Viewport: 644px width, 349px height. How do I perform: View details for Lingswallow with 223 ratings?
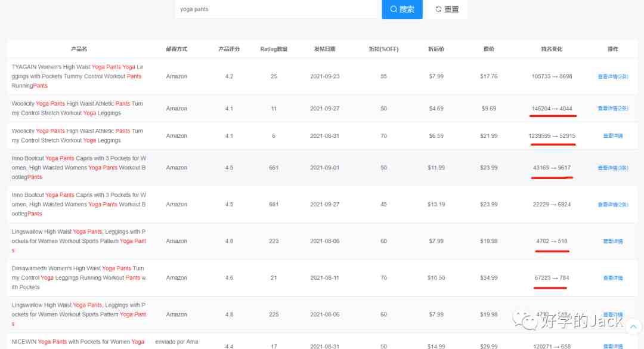tap(612, 242)
